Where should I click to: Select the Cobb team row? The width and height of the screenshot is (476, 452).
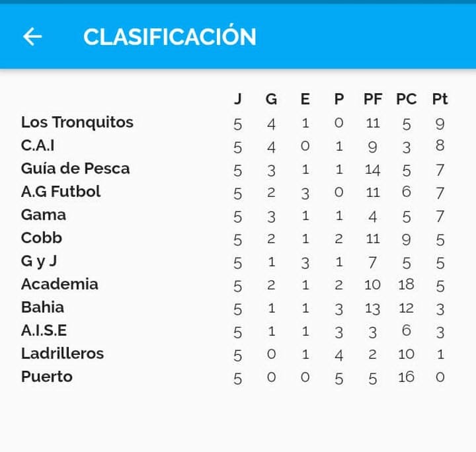pyautogui.click(x=42, y=238)
